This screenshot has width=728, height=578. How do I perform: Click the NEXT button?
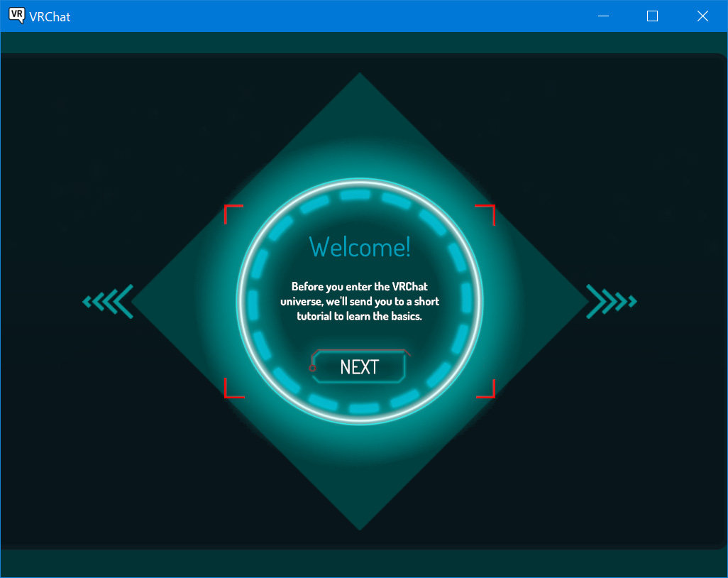[359, 366]
